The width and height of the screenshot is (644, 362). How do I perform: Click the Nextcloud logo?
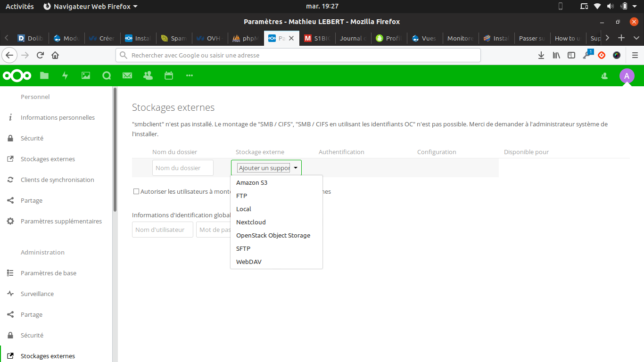[x=17, y=75]
